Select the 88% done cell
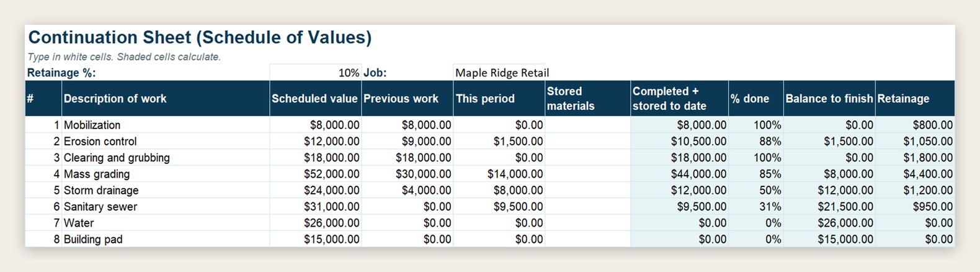980x272 pixels. 755,141
